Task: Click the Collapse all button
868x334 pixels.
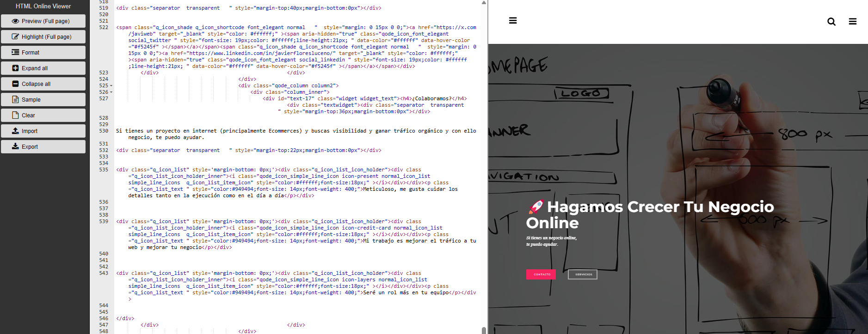Action: coord(43,84)
